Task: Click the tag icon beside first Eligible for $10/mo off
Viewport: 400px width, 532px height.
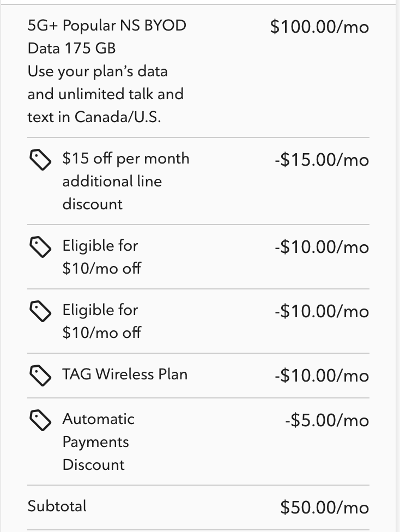Action: (40, 247)
